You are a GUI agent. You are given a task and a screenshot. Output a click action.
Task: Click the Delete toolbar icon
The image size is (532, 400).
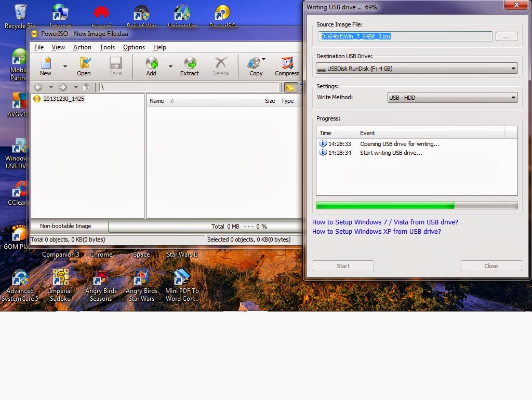[x=220, y=66]
